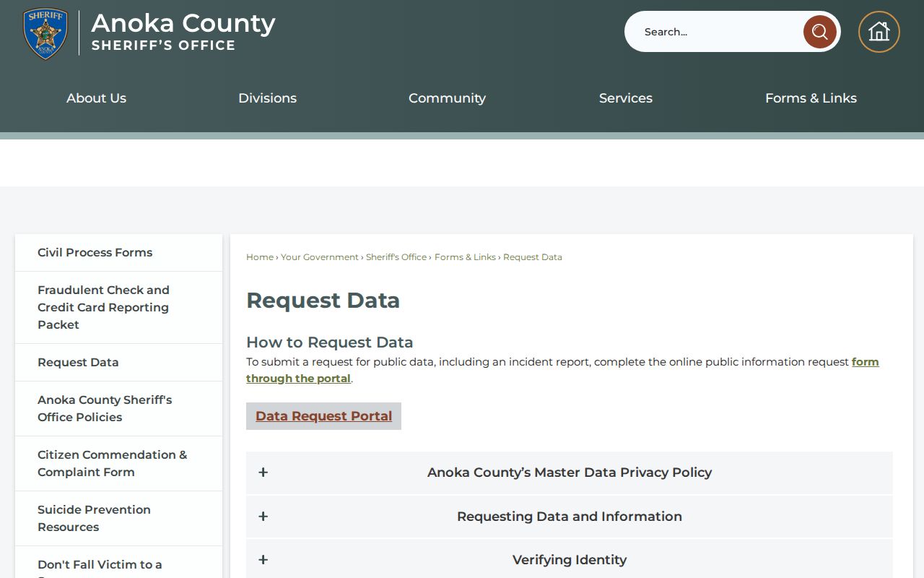Expand Anoka County's Master Data Privacy Policy
Viewport: 924px width, 578px height.
coord(569,473)
